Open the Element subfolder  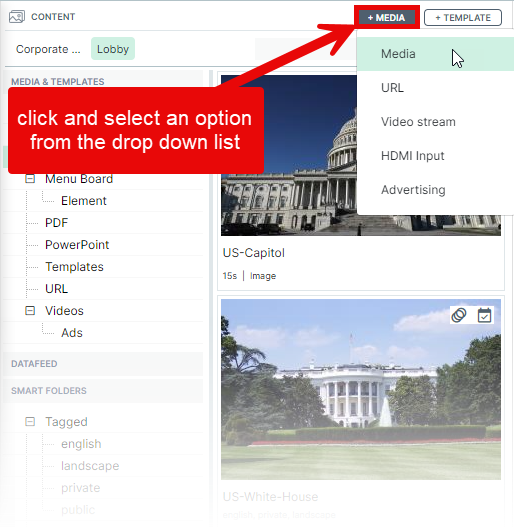(x=84, y=201)
